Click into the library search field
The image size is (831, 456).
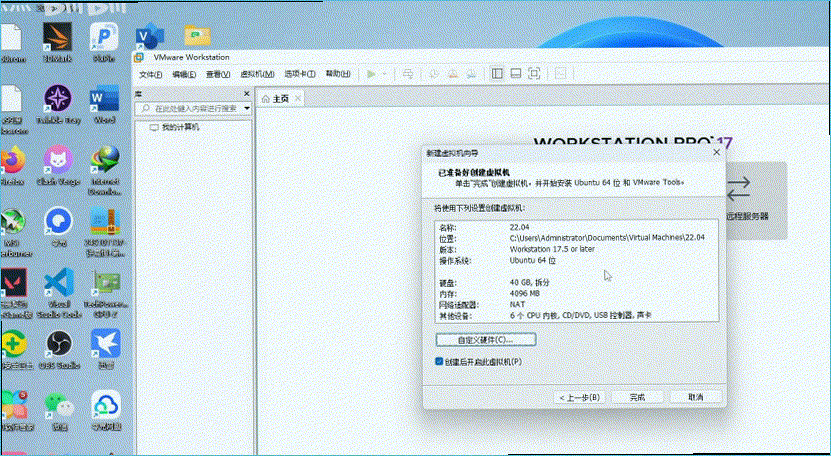194,108
